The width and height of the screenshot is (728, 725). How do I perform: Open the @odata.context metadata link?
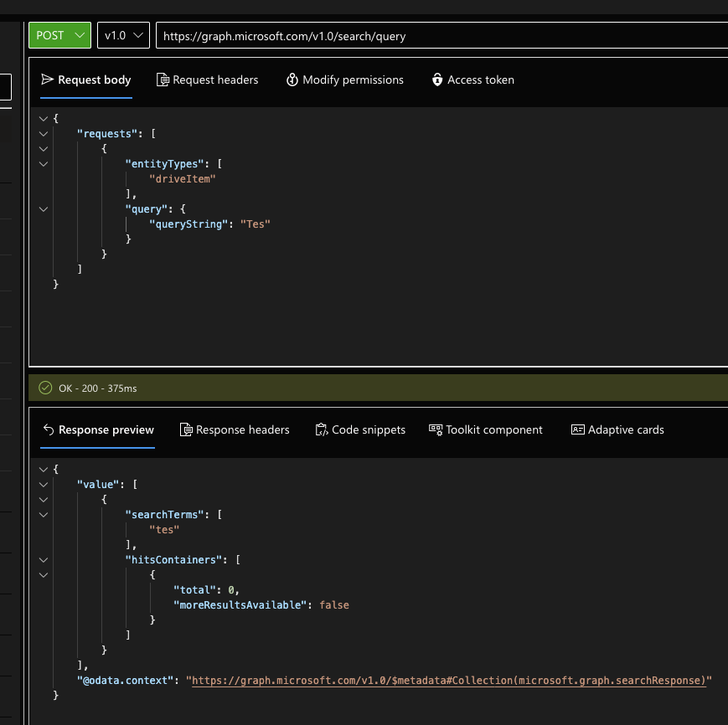coord(448,681)
